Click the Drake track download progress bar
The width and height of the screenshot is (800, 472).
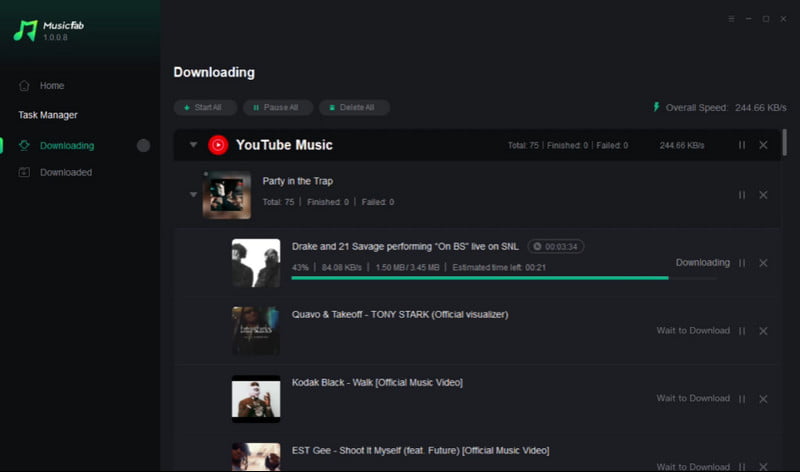504,278
